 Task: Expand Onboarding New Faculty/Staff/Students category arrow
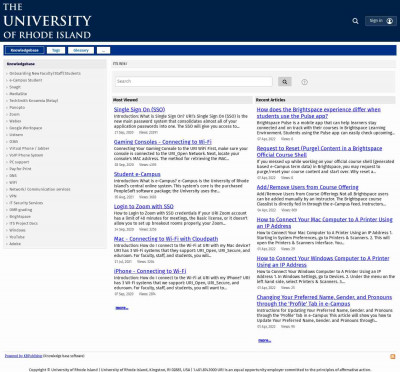tap(7, 73)
